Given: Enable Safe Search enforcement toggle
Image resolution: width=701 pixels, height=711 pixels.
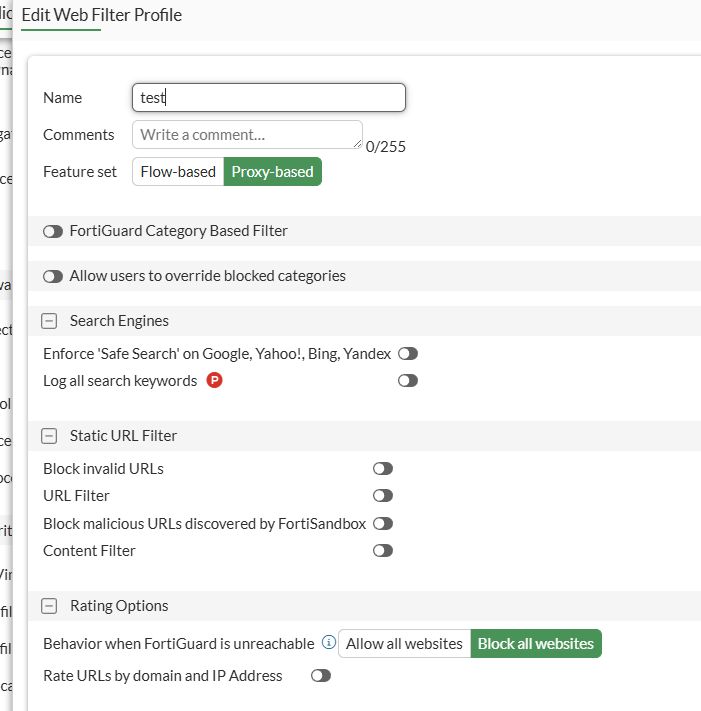Looking at the screenshot, I should click(x=407, y=353).
